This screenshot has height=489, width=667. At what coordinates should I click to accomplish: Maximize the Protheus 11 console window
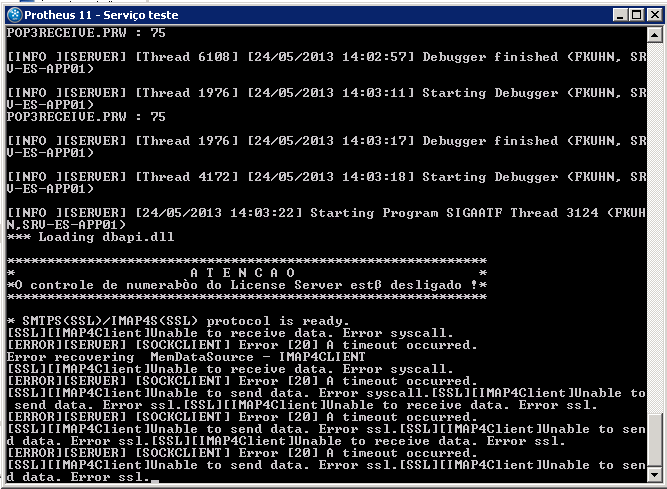(637, 15)
